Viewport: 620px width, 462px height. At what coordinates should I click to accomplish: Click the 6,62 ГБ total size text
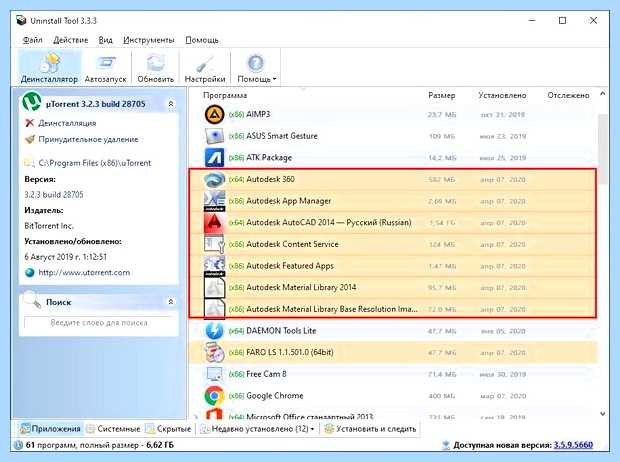(x=160, y=445)
